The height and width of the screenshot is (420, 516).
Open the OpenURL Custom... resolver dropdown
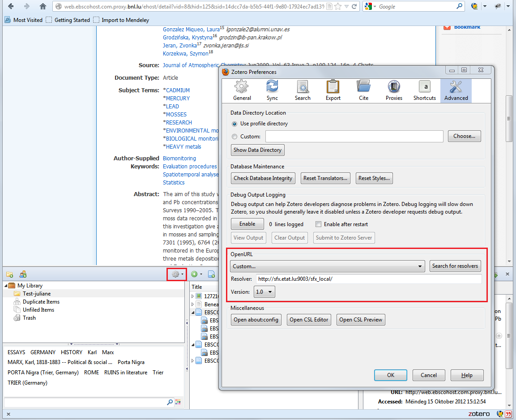[x=328, y=266]
